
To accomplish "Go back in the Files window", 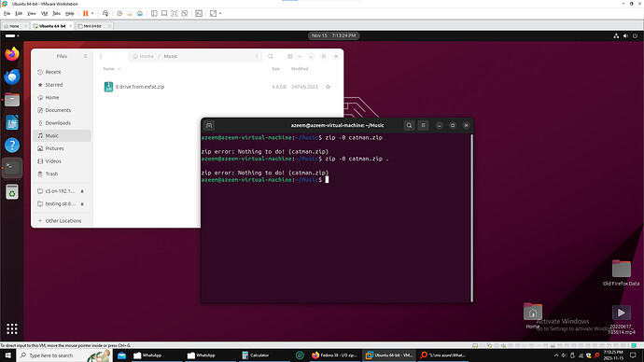I will (101, 56).
